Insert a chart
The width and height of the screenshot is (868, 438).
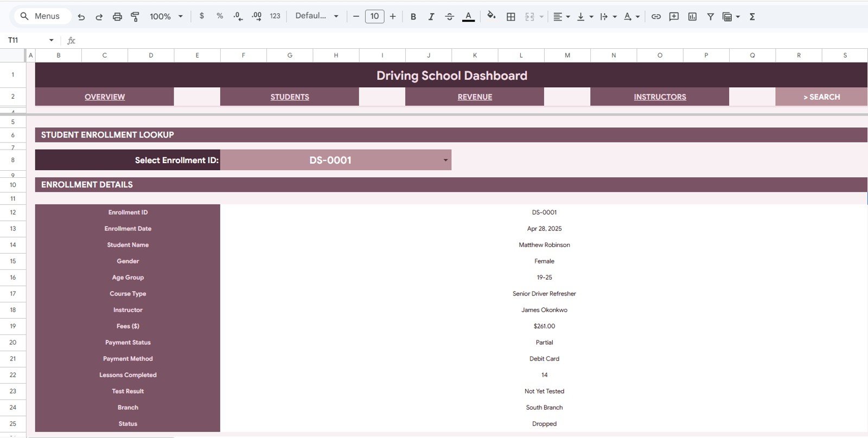pos(692,17)
